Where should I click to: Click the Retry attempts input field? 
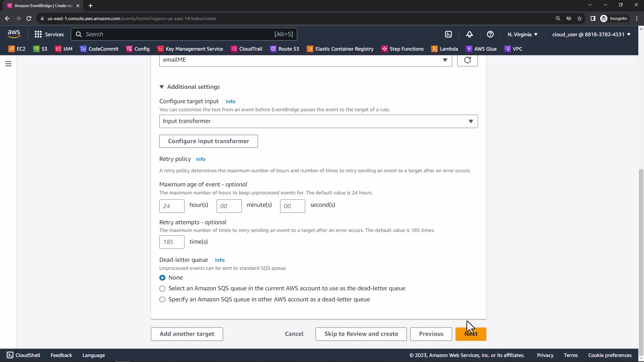point(172,242)
